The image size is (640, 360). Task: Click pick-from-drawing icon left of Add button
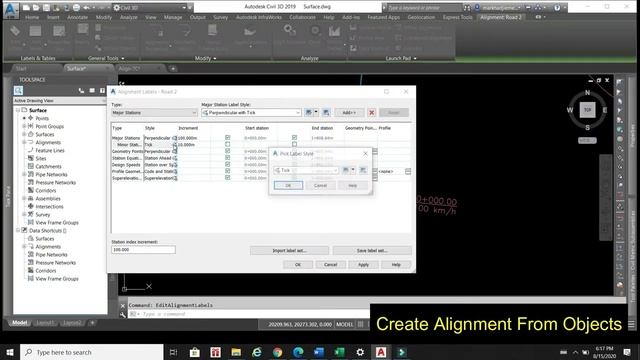click(x=326, y=112)
